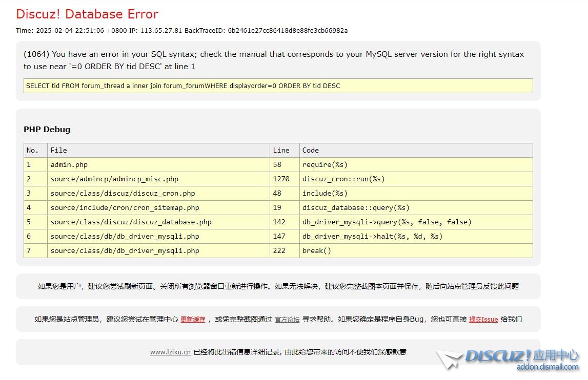
Task: Click the db_driver_mysqli.php cell at line 147
Action: pyautogui.click(x=158, y=237)
